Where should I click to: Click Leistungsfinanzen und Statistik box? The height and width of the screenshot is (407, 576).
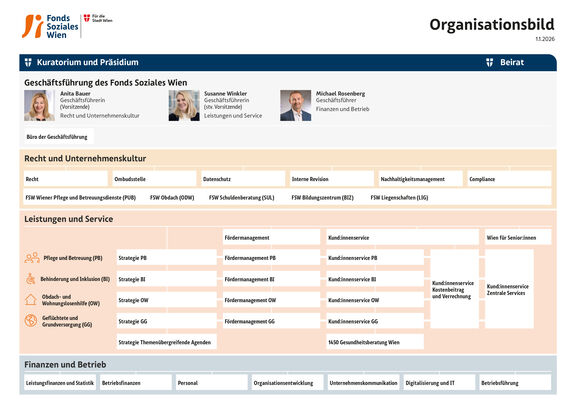point(60,382)
